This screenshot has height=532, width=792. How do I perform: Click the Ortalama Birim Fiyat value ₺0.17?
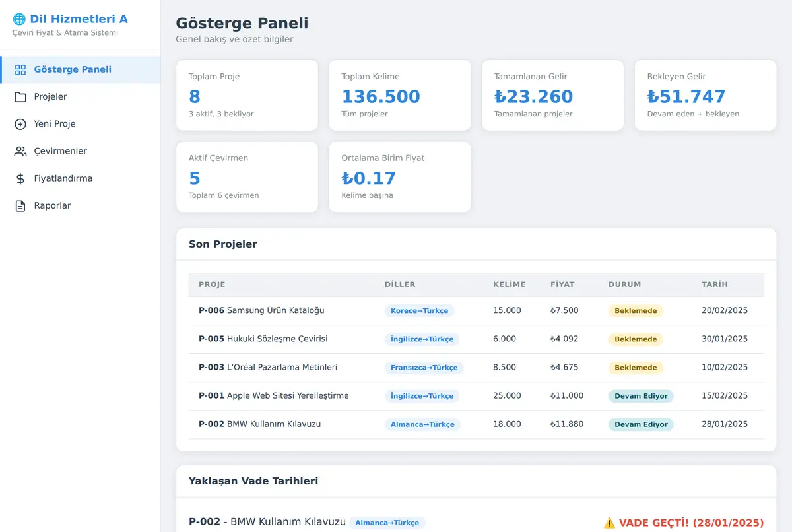368,178
